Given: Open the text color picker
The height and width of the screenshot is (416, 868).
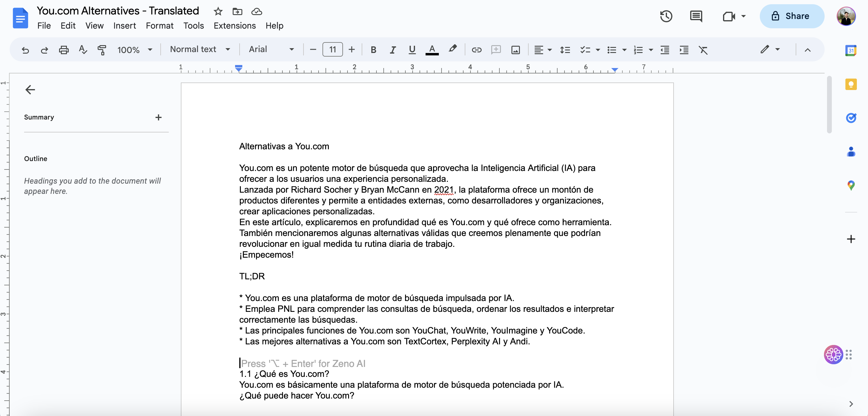Looking at the screenshot, I should [432, 50].
